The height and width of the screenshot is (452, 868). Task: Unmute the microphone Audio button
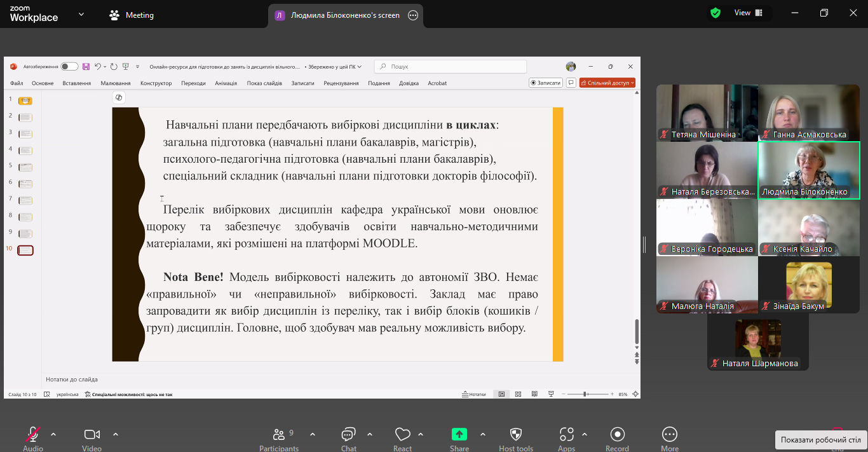tap(33, 435)
